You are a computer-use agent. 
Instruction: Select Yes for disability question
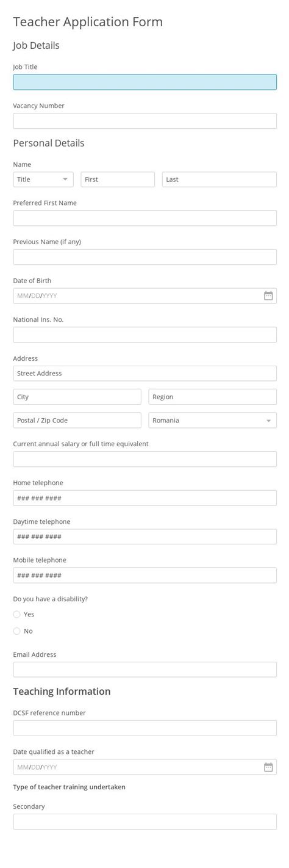click(17, 614)
